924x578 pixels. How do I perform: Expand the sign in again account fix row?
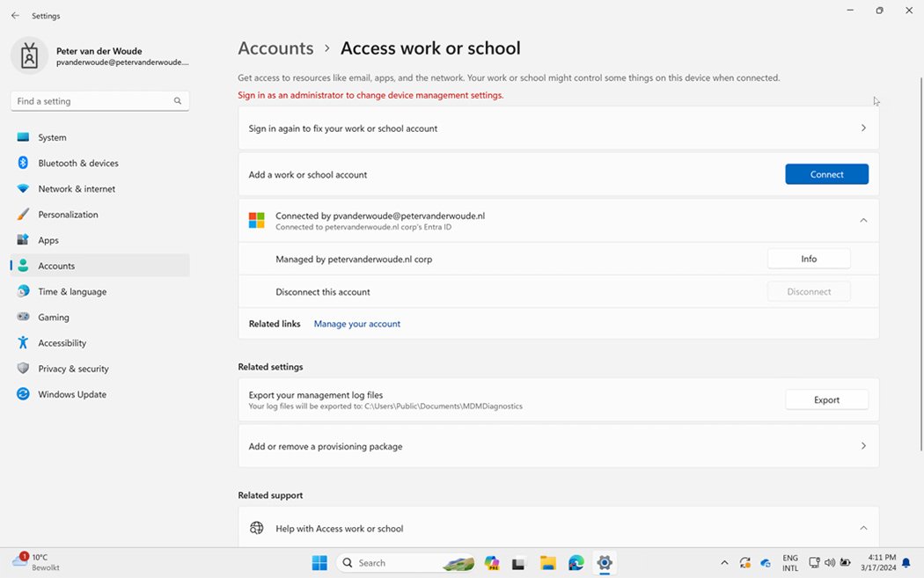pyautogui.click(x=863, y=128)
